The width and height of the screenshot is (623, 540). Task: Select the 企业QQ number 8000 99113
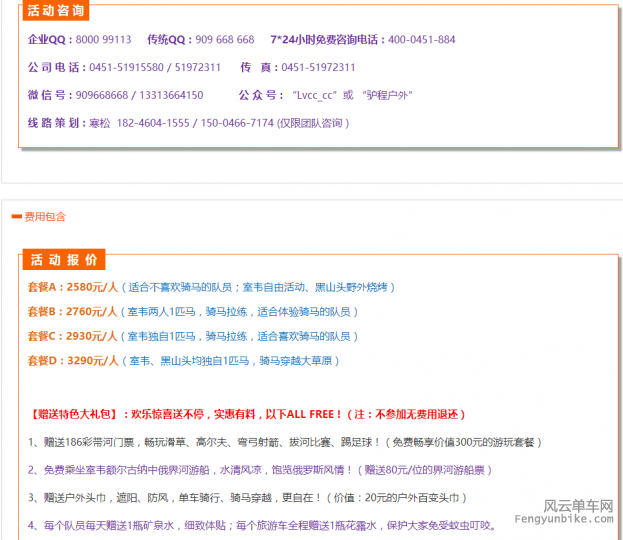click(x=103, y=40)
